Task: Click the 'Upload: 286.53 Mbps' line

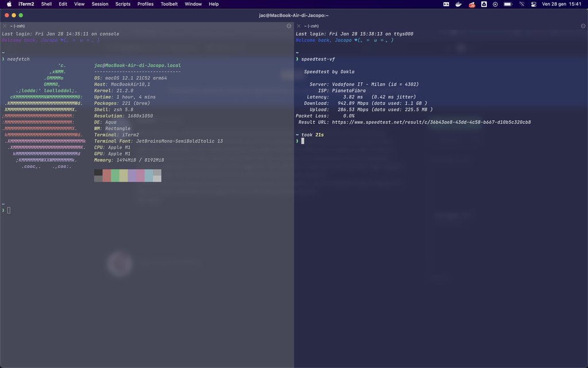Action: [372, 110]
